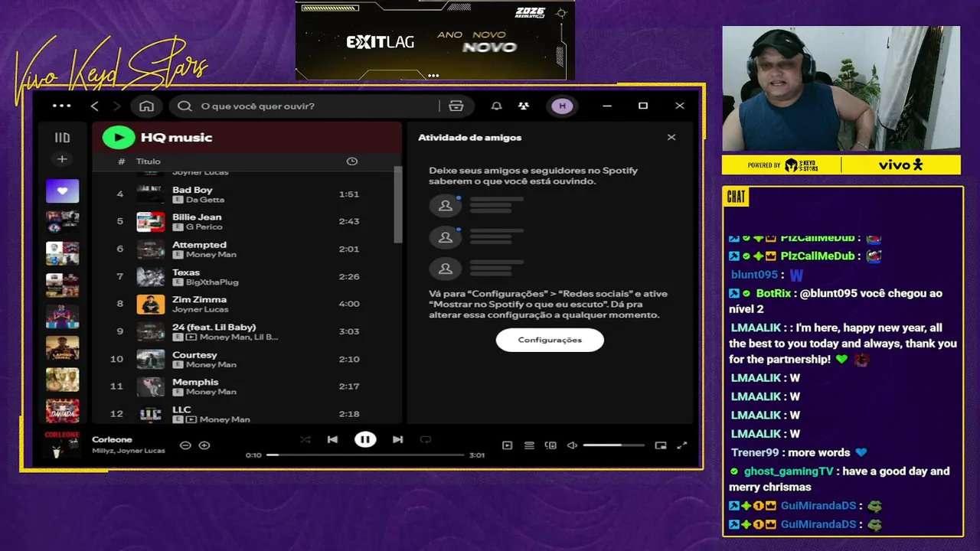Click the Configurações button
Viewport: 980px width, 551px height.
pyautogui.click(x=550, y=340)
